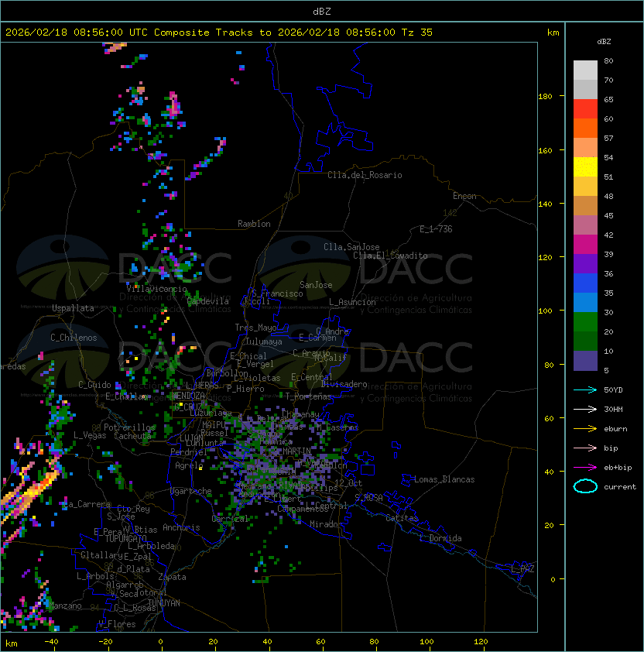Viewport: 644px width, 652px height.
Task: Select the royal blue swatch between 36 and 35
Action: 585,283
